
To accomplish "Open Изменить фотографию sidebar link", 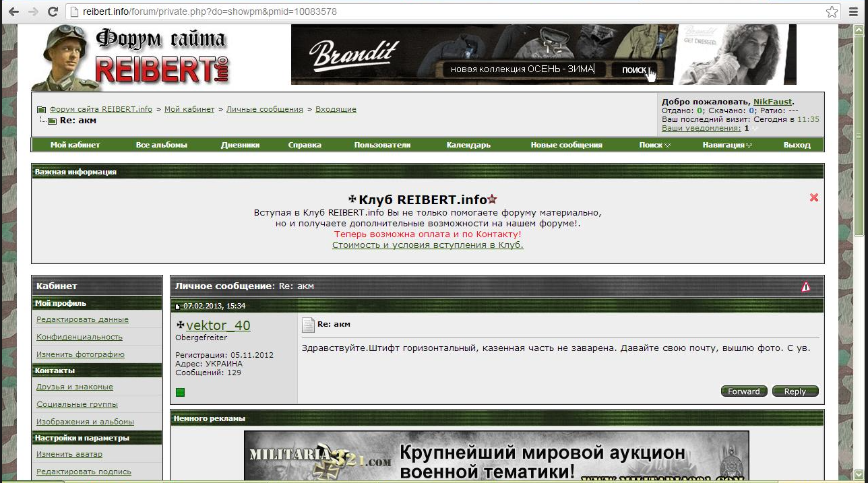I will (80, 354).
